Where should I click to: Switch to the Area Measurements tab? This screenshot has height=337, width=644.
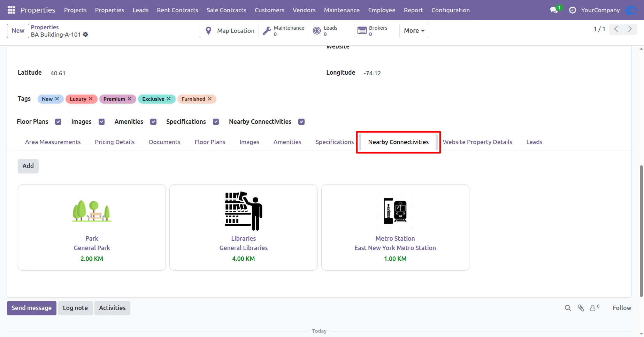tap(53, 142)
